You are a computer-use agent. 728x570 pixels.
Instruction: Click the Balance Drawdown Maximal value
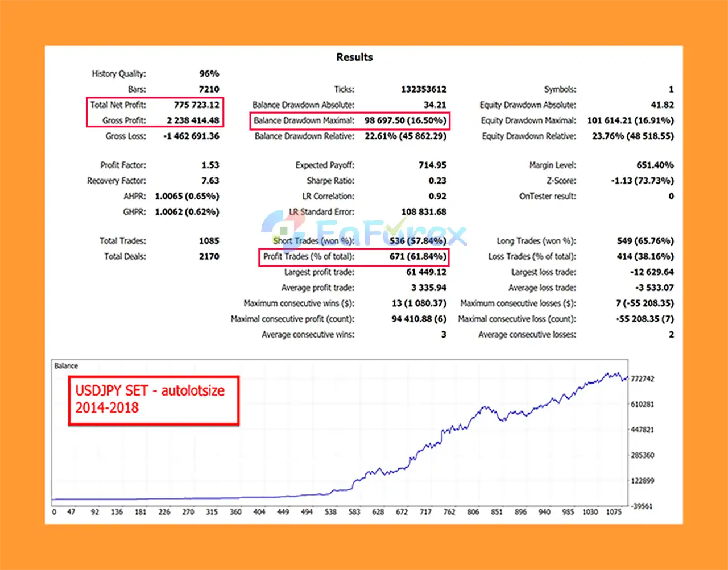click(x=405, y=120)
